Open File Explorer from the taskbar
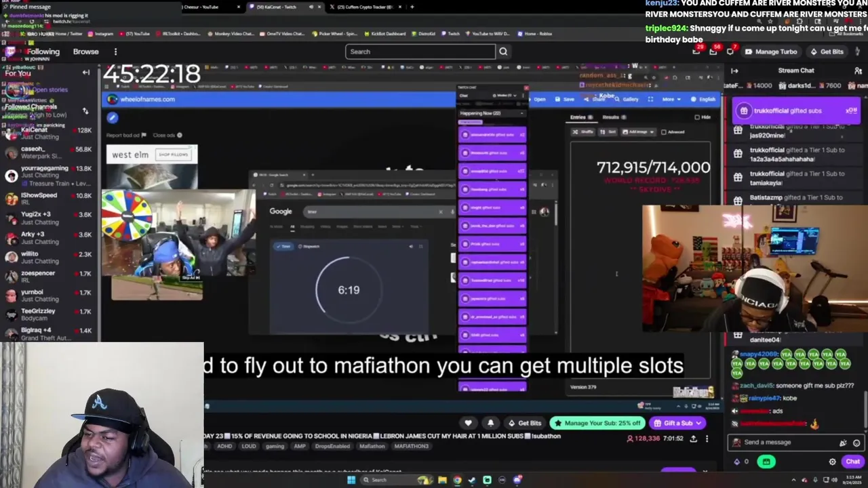The image size is (868, 488). [442, 480]
